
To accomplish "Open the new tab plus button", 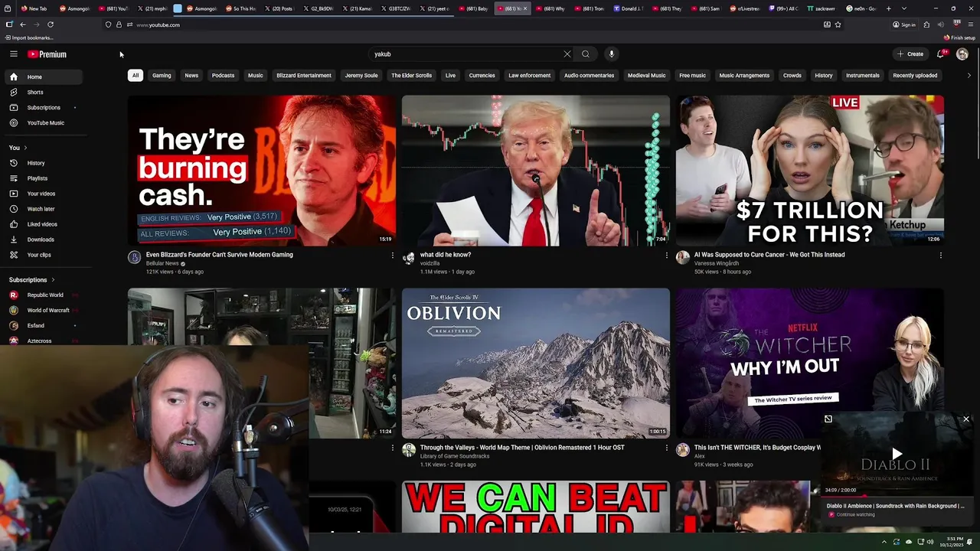I will tap(888, 8).
